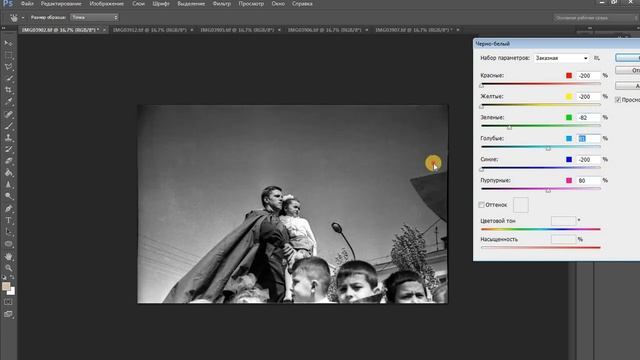Select the Eyedropper tool in toolbox
Viewport: 640px width, 360px height.
pyautogui.click(x=8, y=102)
